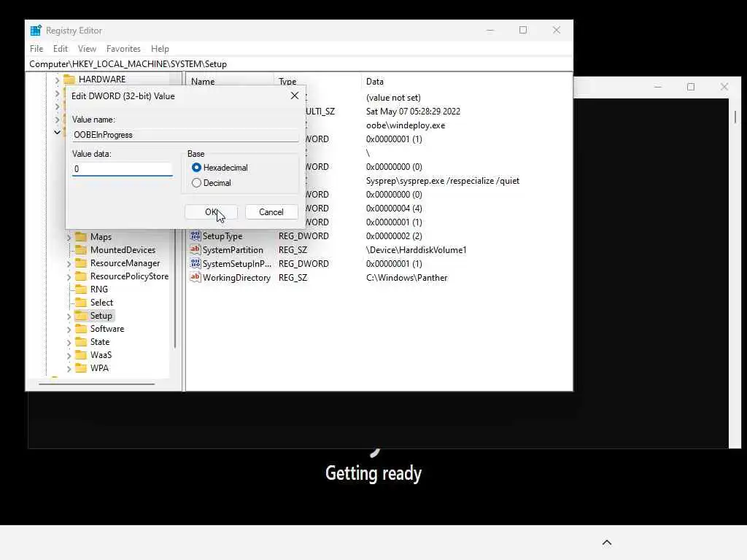Click the up chevron in bottom bar
747x560 pixels.
tap(607, 542)
